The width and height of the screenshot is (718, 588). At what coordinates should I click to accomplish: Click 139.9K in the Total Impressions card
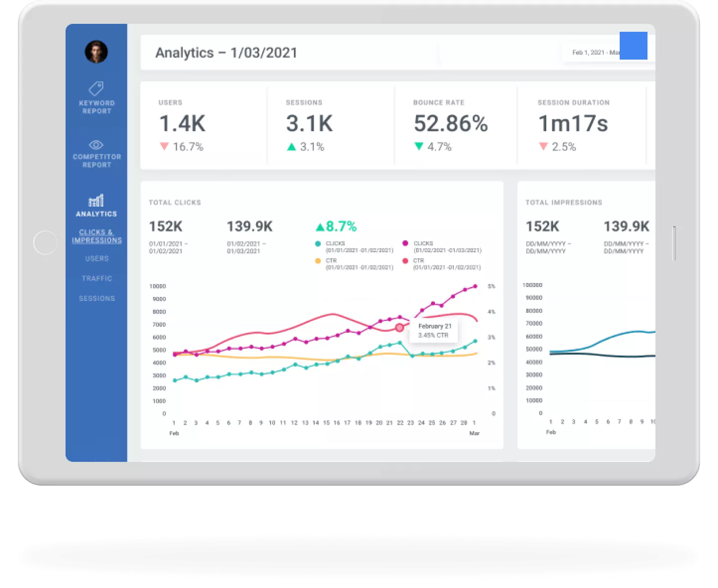coord(626,226)
